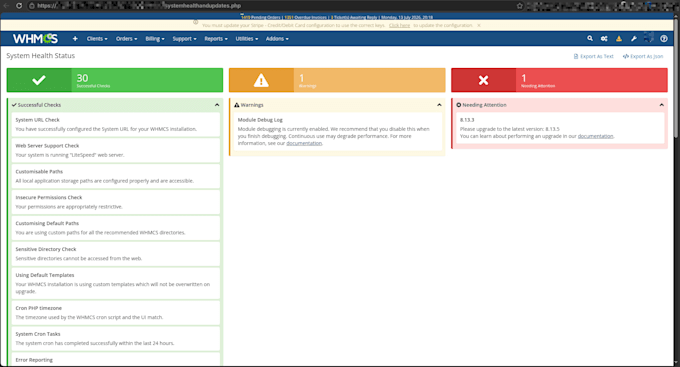The image size is (680, 367).
Task: Click the red X Needing Attention tile
Action: tap(559, 80)
